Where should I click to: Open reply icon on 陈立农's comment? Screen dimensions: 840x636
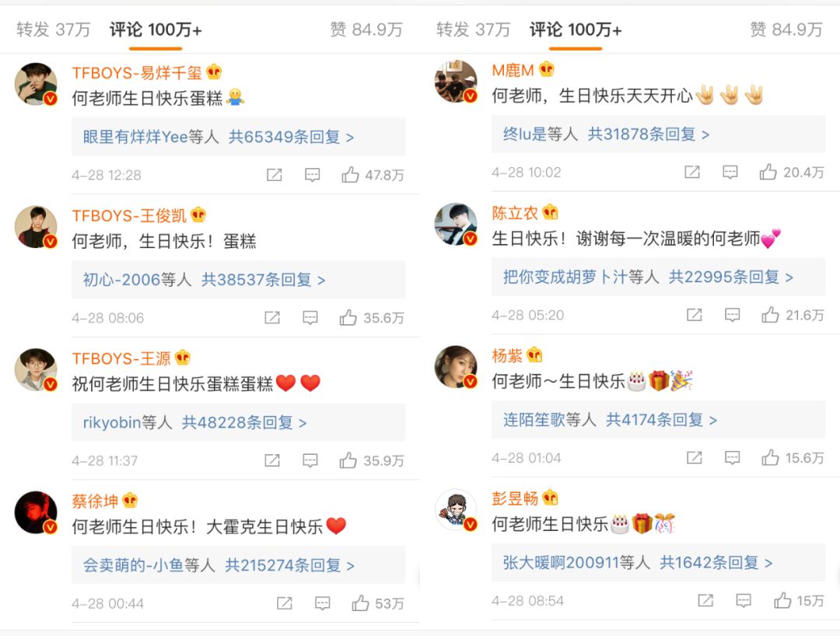tap(733, 315)
